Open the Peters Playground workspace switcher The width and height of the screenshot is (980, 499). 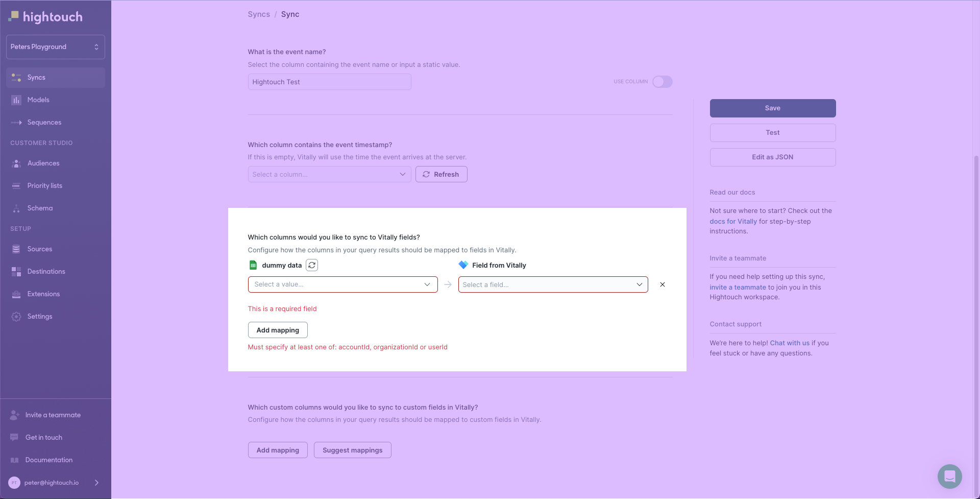(56, 47)
